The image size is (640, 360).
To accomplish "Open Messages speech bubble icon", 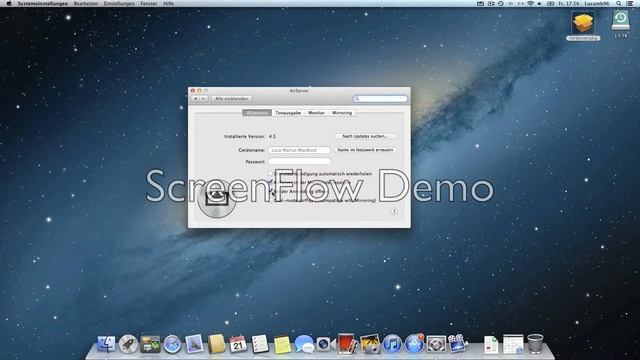I will [304, 344].
